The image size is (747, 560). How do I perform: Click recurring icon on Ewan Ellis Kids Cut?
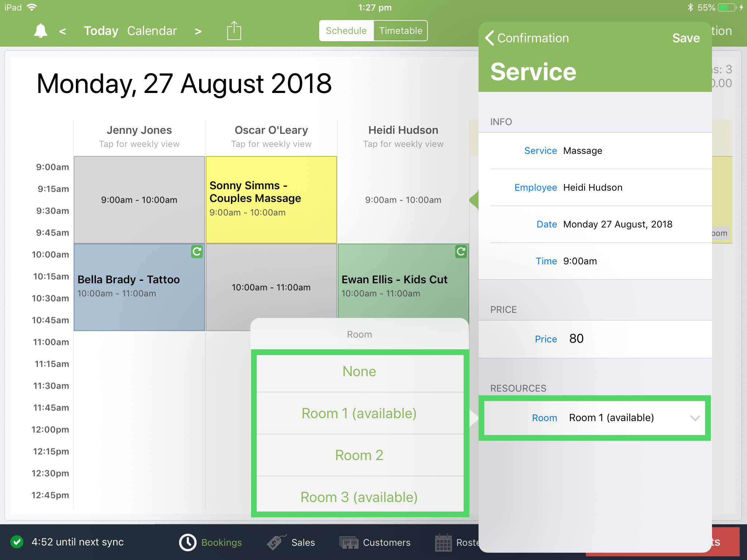tap(461, 252)
